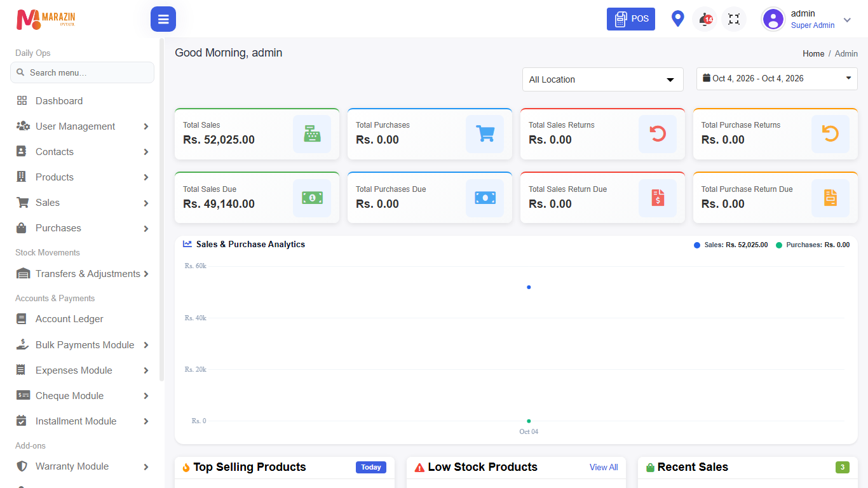This screenshot has height=488, width=868.
Task: Expand the admin account menu chevron
Action: point(847,20)
